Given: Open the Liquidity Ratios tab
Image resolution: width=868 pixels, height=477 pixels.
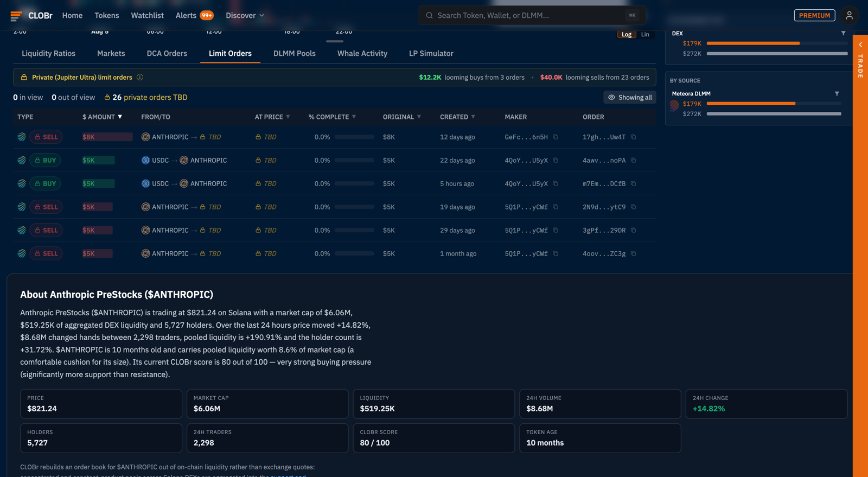Looking at the screenshot, I should pyautogui.click(x=48, y=53).
